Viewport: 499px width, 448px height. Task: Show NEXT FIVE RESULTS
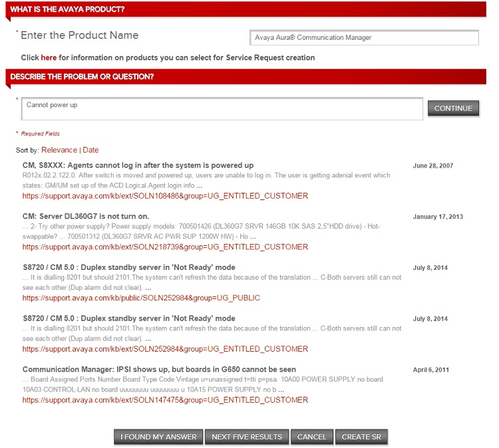pyautogui.click(x=247, y=437)
